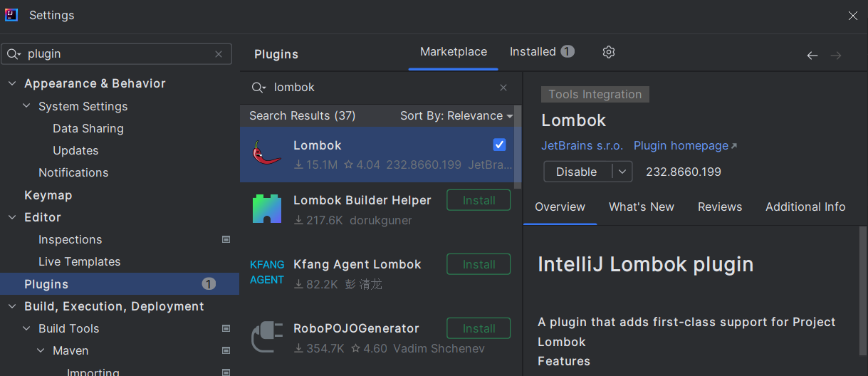Open the Additional Info tab
Viewport: 868px width, 376px height.
[805, 207]
